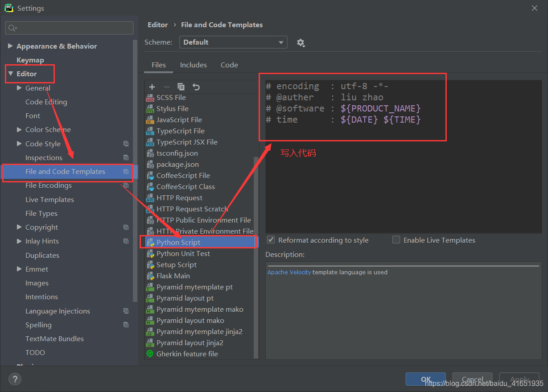Open Intentions settings
The width and height of the screenshot is (548, 392).
coord(41,297)
